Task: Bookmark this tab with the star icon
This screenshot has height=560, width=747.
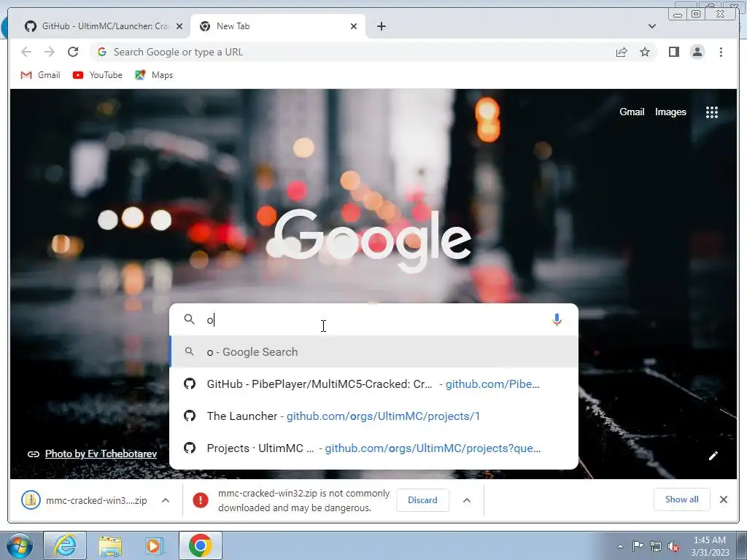Action: point(645,52)
